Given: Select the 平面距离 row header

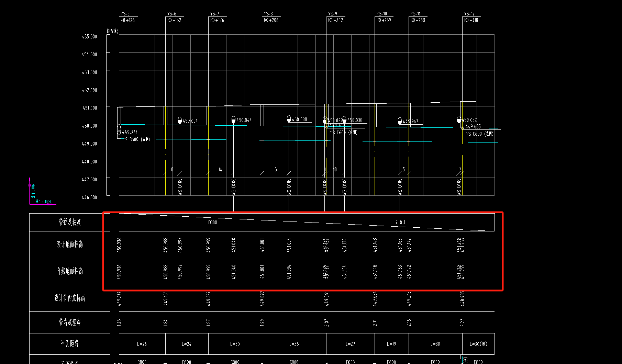Looking at the screenshot, I should pos(70,343).
